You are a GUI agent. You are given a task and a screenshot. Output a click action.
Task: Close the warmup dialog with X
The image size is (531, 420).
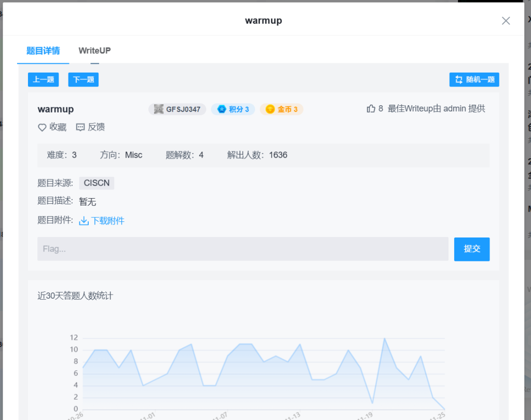[506, 21]
